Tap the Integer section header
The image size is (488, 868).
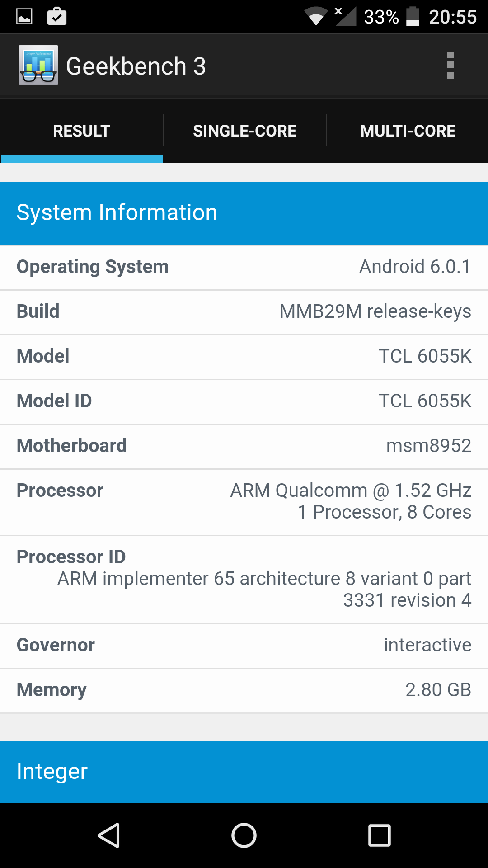pyautogui.click(x=244, y=772)
